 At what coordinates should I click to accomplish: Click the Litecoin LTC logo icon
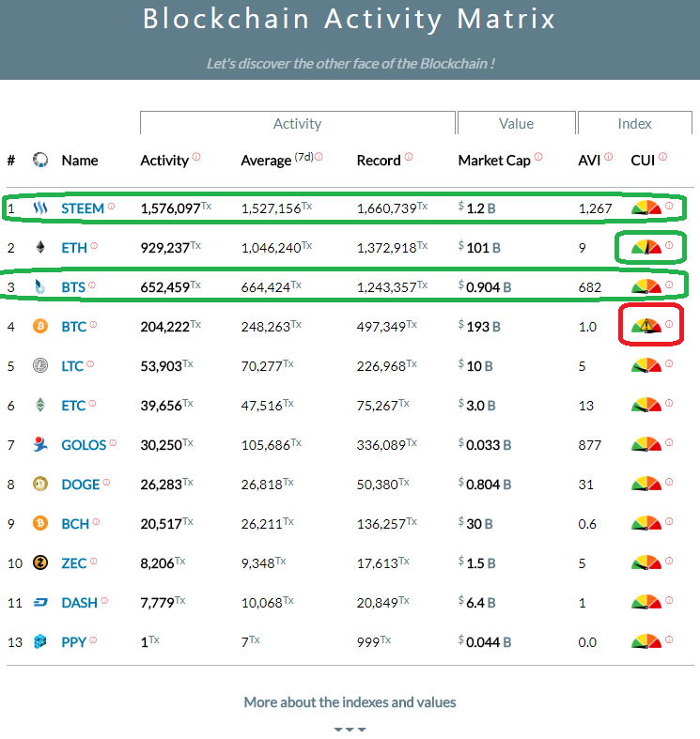[x=40, y=365]
